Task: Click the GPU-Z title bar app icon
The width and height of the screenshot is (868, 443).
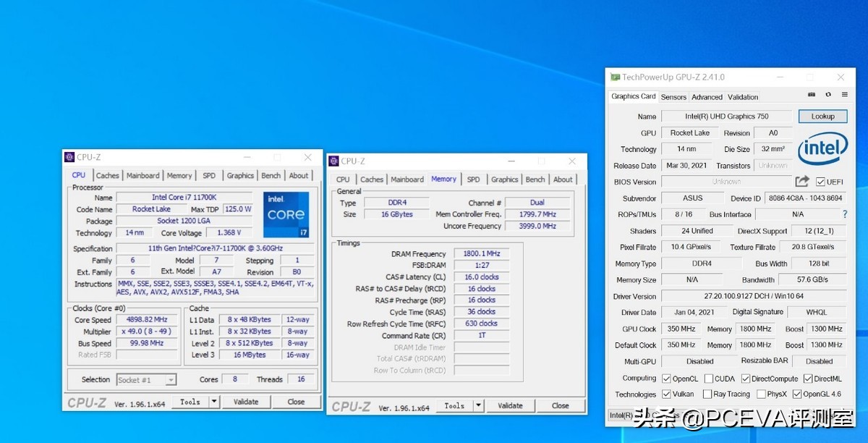Action: pyautogui.click(x=615, y=77)
